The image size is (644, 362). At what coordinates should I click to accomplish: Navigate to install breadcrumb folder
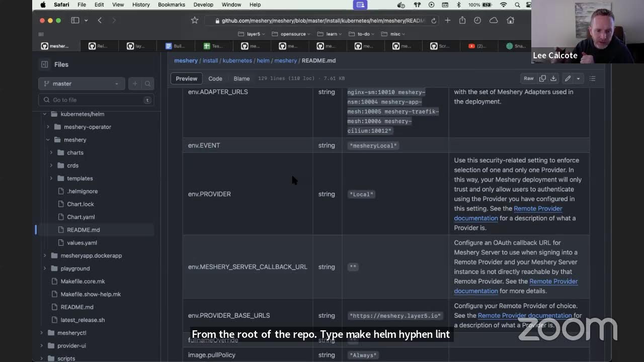click(210, 60)
